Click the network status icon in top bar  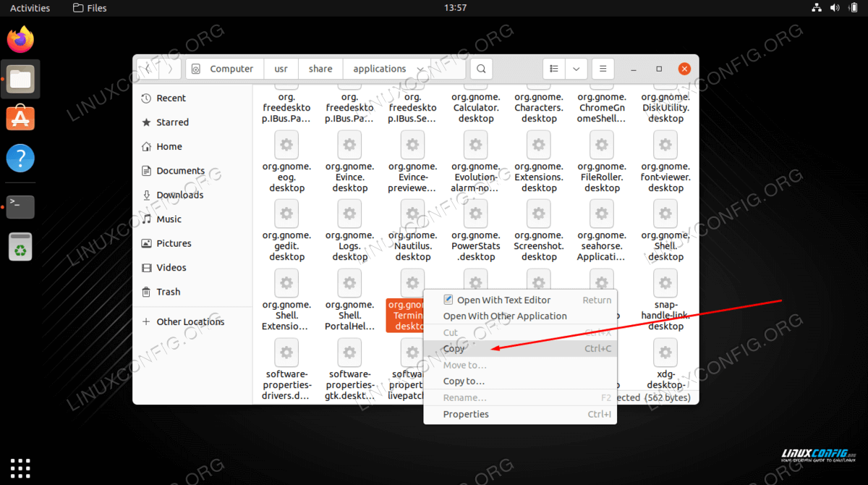coord(816,8)
